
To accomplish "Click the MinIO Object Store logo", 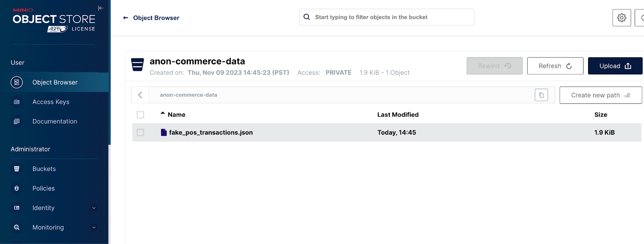I will [x=54, y=19].
